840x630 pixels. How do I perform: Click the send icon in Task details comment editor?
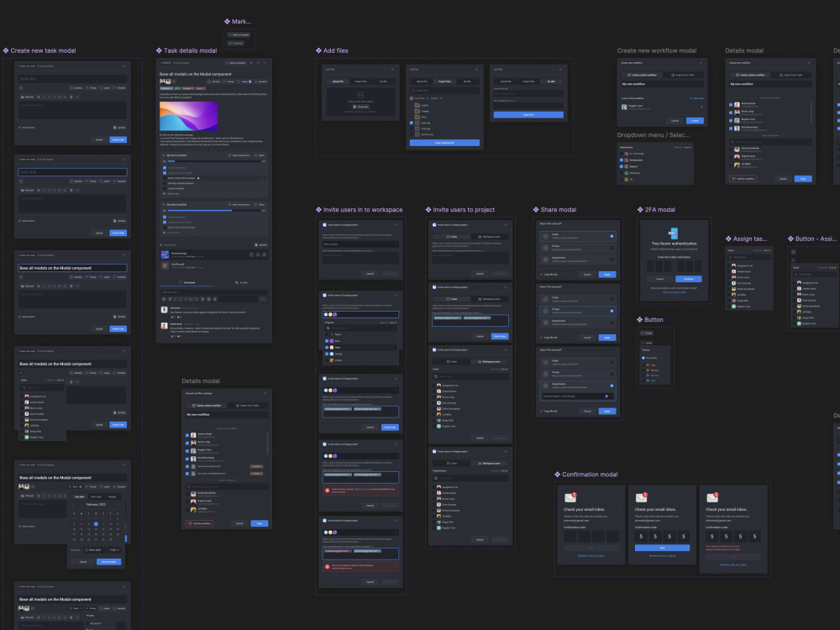click(262, 299)
